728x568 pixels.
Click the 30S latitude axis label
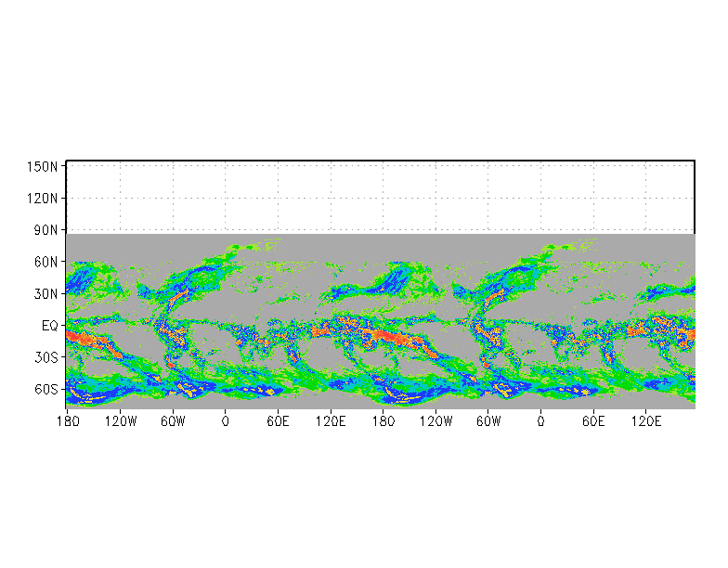(x=45, y=357)
